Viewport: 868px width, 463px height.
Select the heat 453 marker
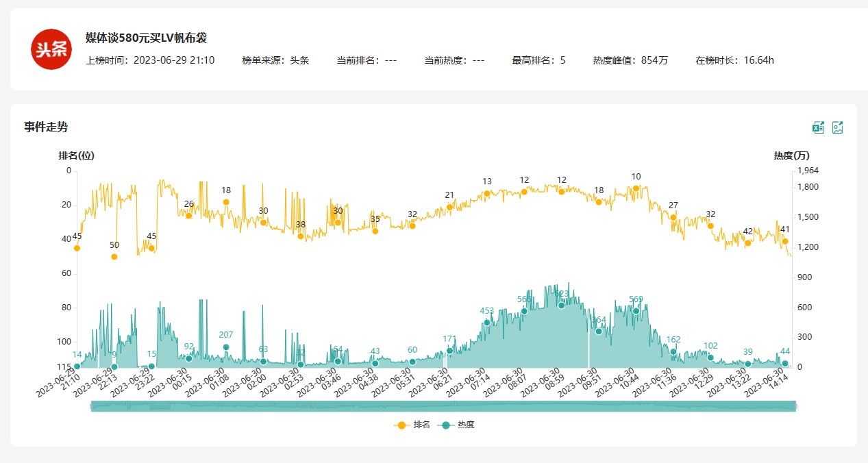click(x=487, y=323)
